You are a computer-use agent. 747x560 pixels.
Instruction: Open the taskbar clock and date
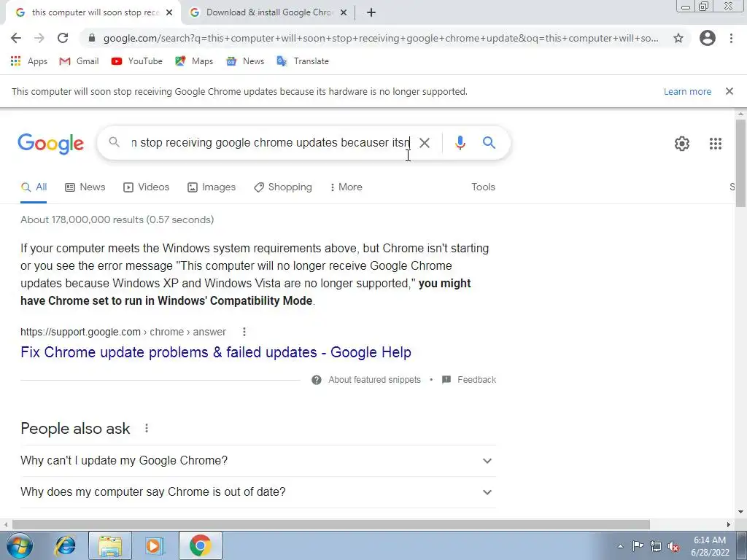click(710, 546)
